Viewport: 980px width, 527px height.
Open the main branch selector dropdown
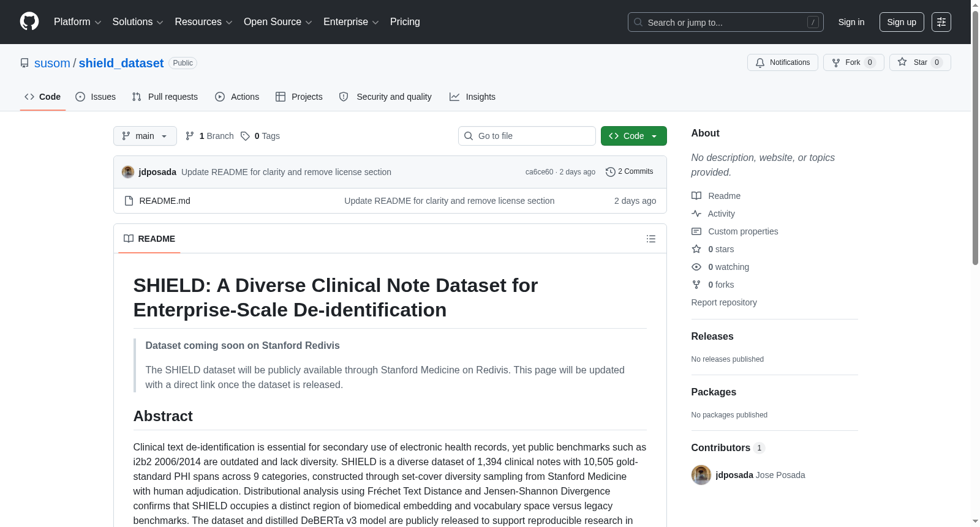coord(145,136)
